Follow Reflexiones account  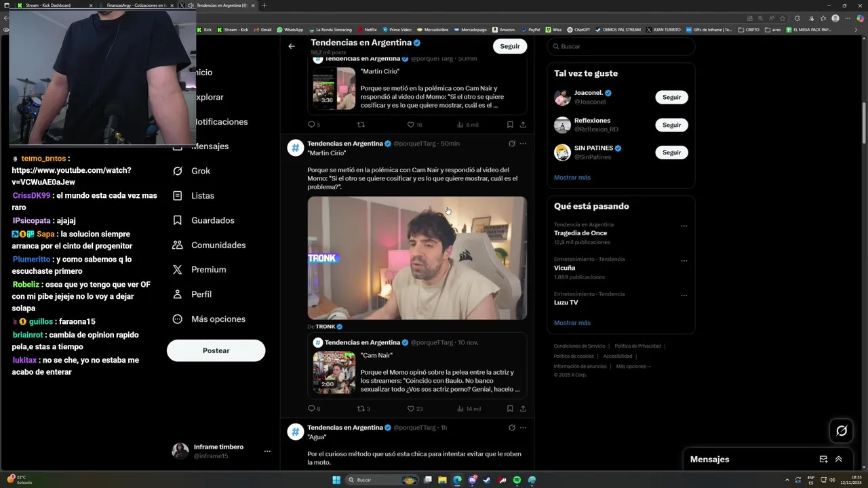click(671, 125)
